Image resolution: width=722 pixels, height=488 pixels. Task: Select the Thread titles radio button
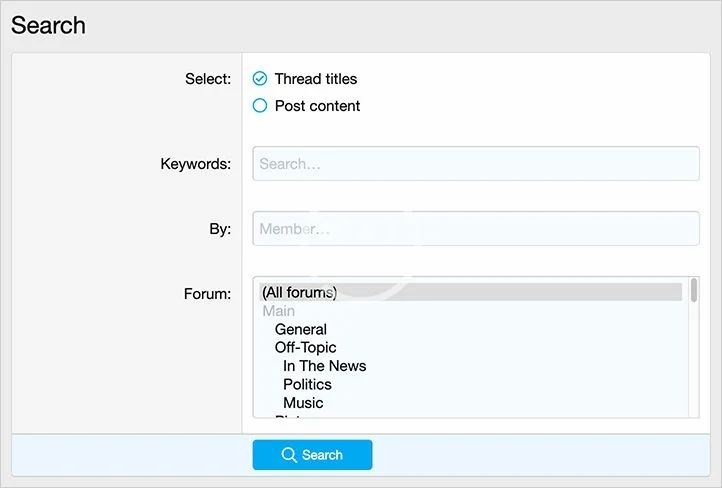260,79
